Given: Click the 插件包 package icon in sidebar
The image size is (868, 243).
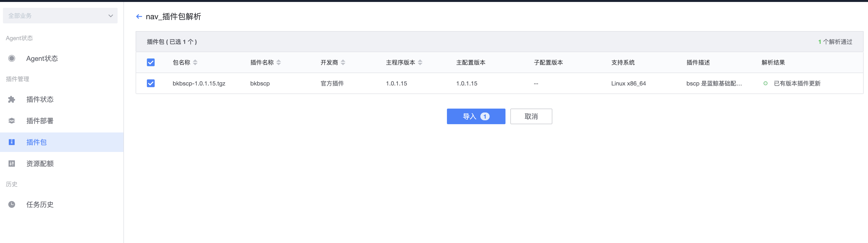Looking at the screenshot, I should pos(12,142).
